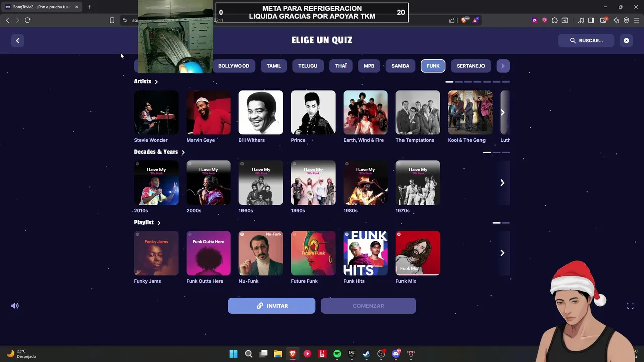Open the Leo AI sparkle icon

(616, 20)
